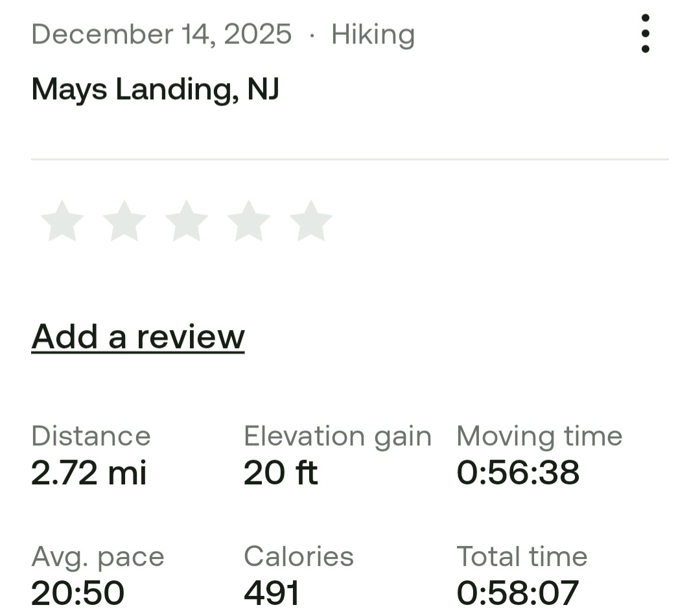Viewport: 700px width, 616px height.
Task: Click the Moving time label
Action: (x=539, y=436)
